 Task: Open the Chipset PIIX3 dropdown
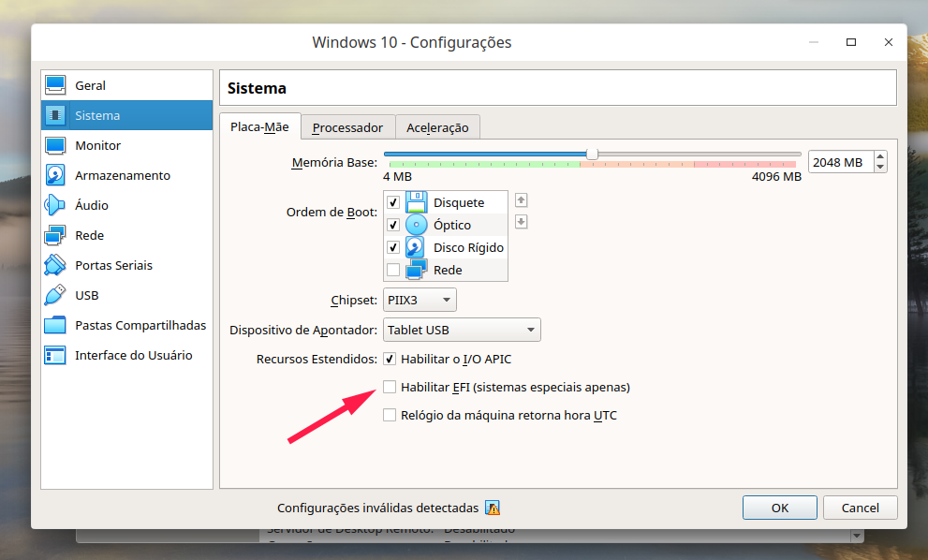[x=420, y=300]
